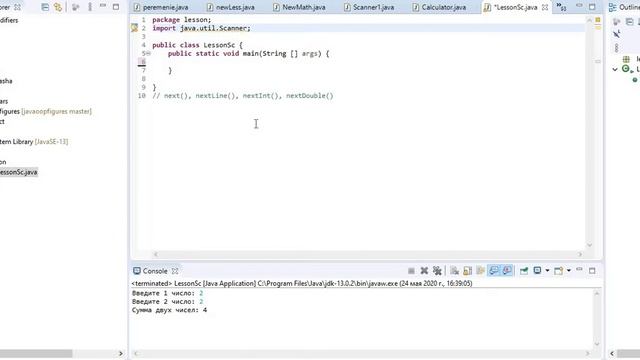
Task: Click JRE System Library node in Package Explorer
Action: click(x=34, y=142)
